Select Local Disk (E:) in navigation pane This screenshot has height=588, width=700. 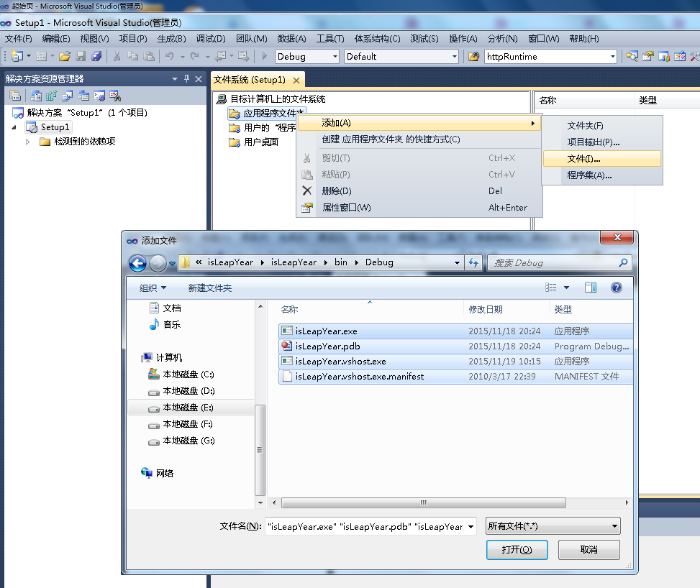(191, 408)
